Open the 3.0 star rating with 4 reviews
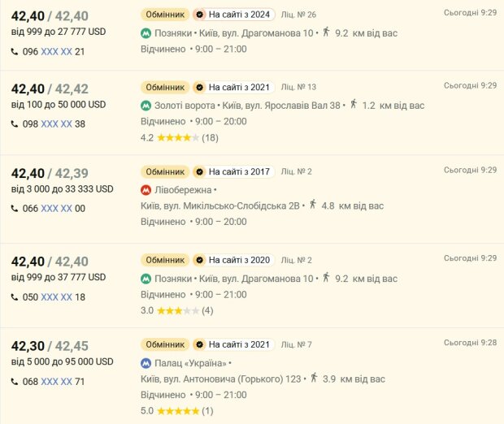The width and height of the screenshot is (504, 424). 176,310
